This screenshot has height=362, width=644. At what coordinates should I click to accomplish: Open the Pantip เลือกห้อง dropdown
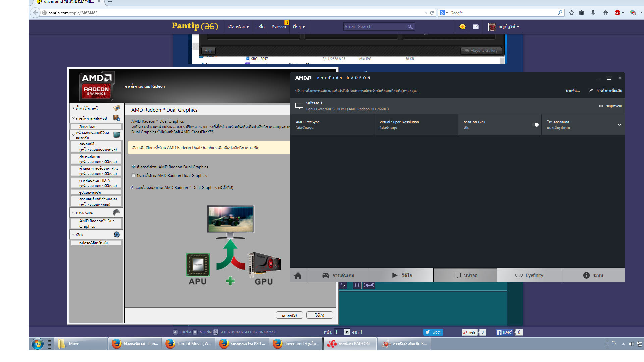click(x=238, y=27)
